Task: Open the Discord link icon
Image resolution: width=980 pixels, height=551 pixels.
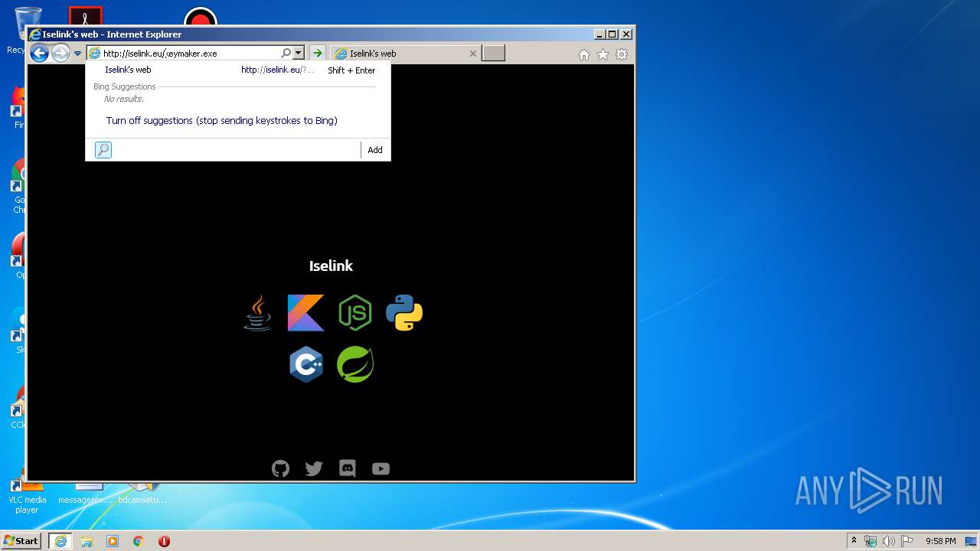Action: (348, 468)
